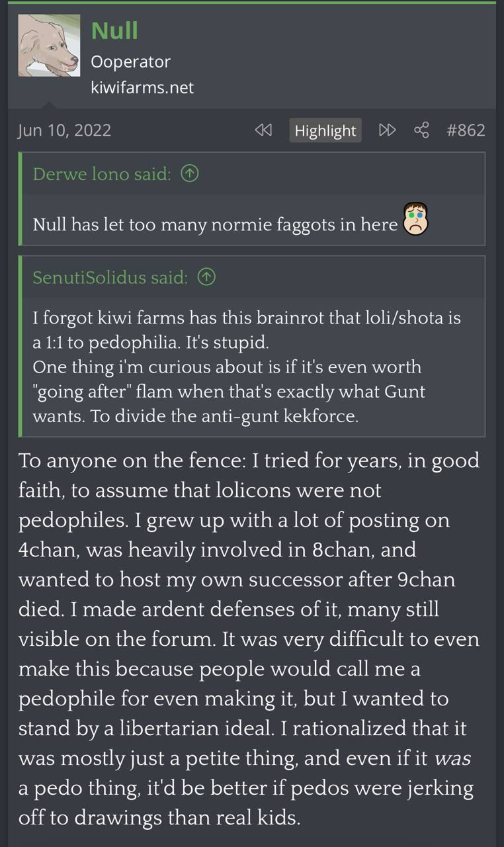Expand the Derwe lono quoted text block

coord(253,220)
